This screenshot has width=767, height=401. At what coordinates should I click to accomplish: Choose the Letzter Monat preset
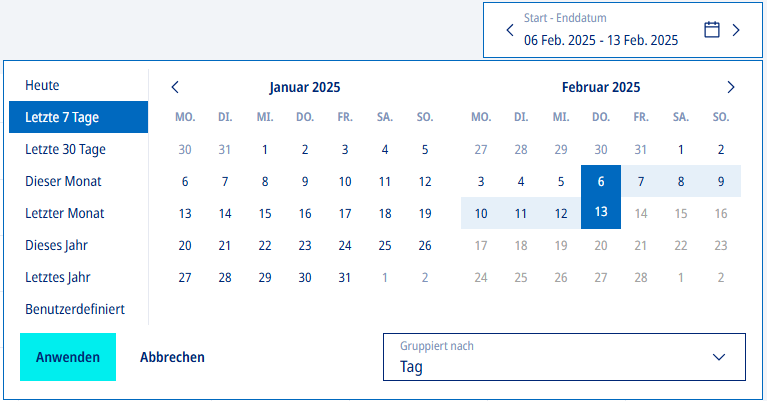pos(64,213)
